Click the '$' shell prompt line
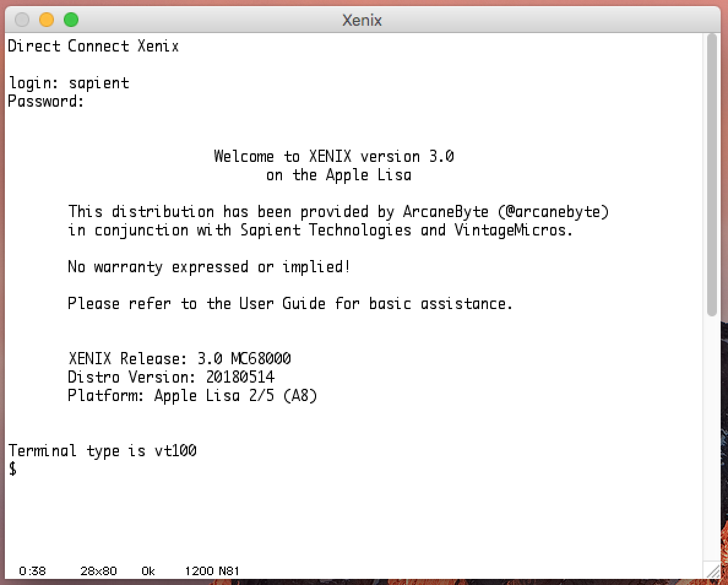The width and height of the screenshot is (728, 585). tap(13, 468)
